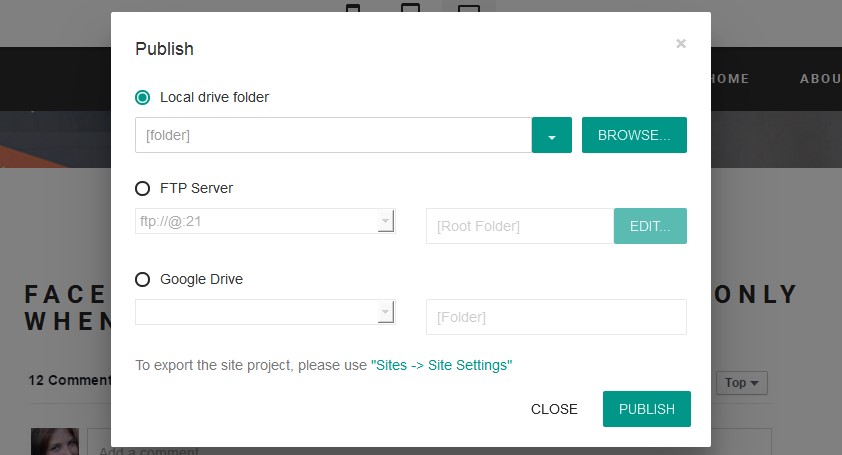Select the mobile device preview icon

pyautogui.click(x=353, y=8)
